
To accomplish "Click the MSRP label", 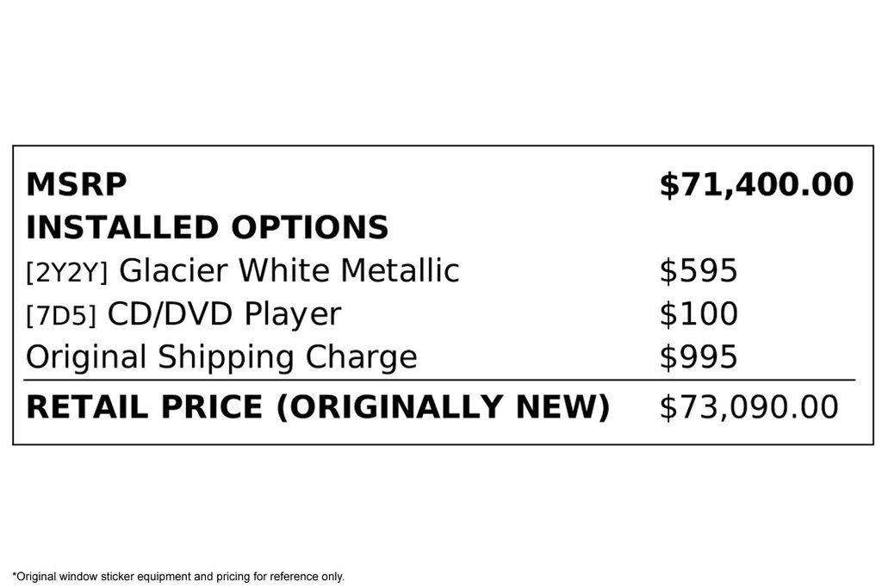I will [77, 184].
